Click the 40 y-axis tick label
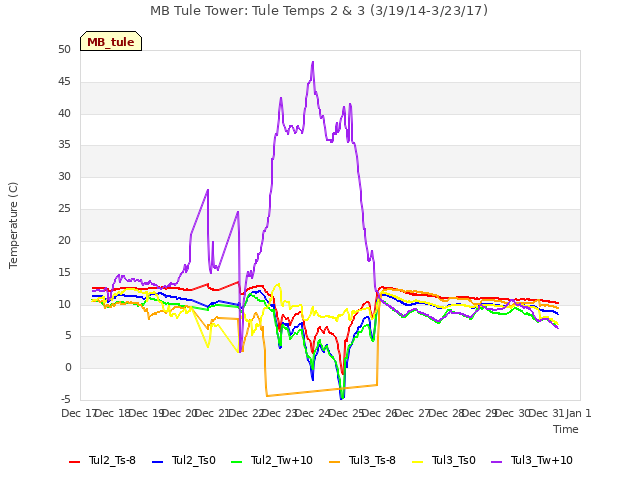Screen dimensions: 640x480 pos(64,113)
